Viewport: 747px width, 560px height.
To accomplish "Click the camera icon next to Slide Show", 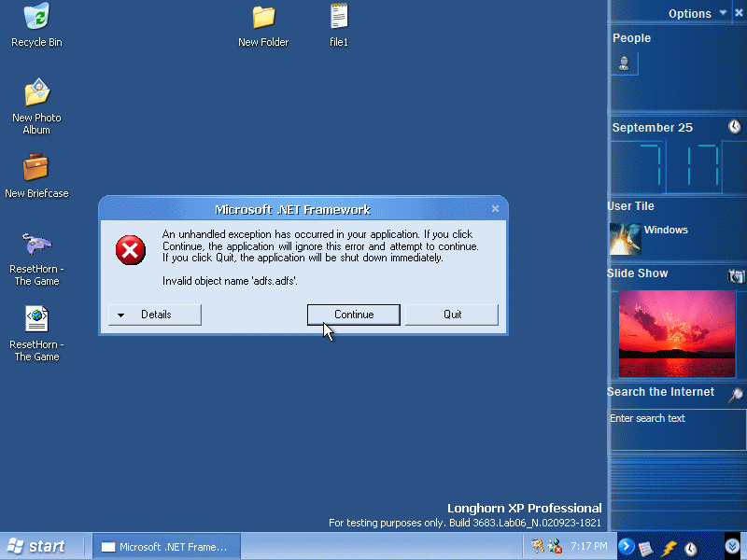I will click(736, 275).
